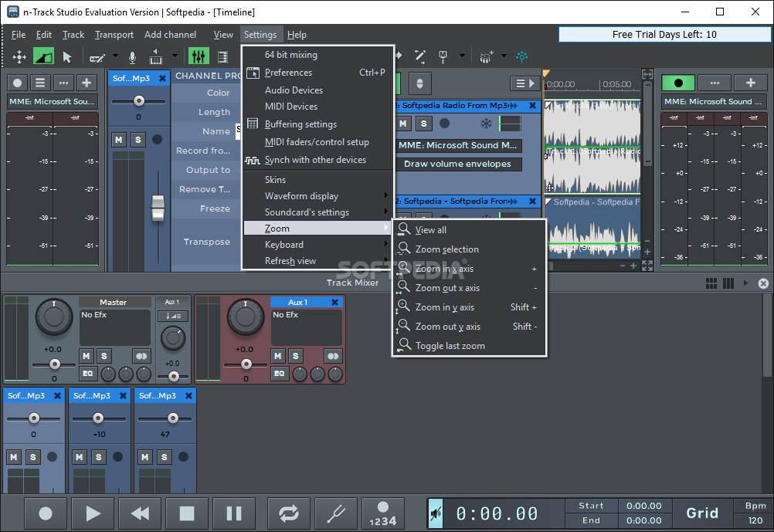The width and height of the screenshot is (774, 532).
Task: Click the drum kit icon in toolbar
Action: point(486,57)
